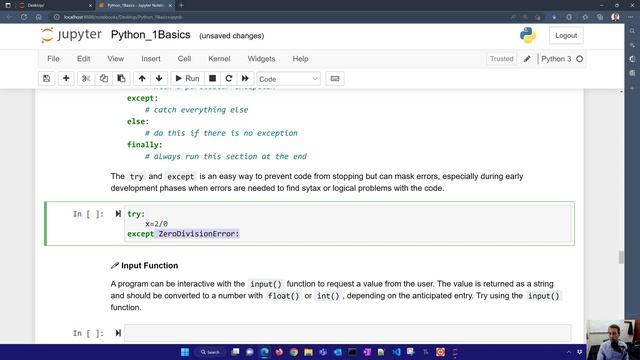Run the empty cell below Input Function
The height and width of the screenshot is (360, 640).
[118, 333]
